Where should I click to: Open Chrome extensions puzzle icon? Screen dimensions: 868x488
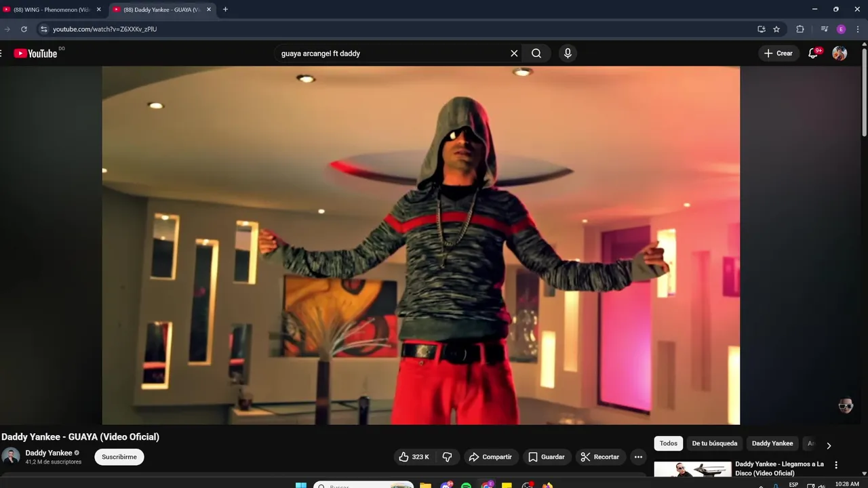(x=800, y=29)
